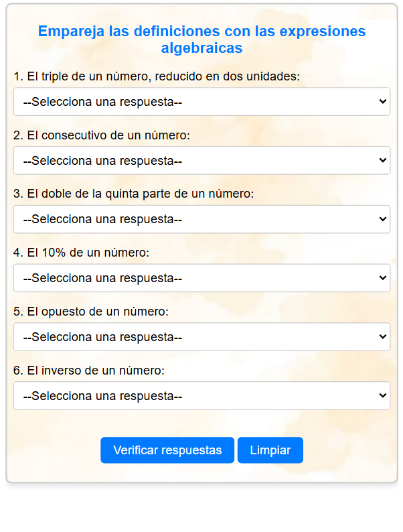Click the heading Empareja las definiciones

201,40
